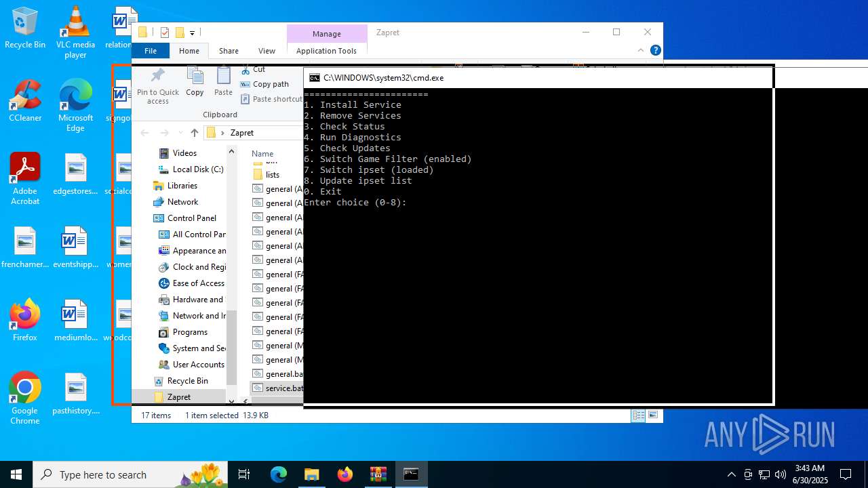The width and height of the screenshot is (868, 488).
Task: Click the Back navigation arrow
Action: click(x=144, y=133)
